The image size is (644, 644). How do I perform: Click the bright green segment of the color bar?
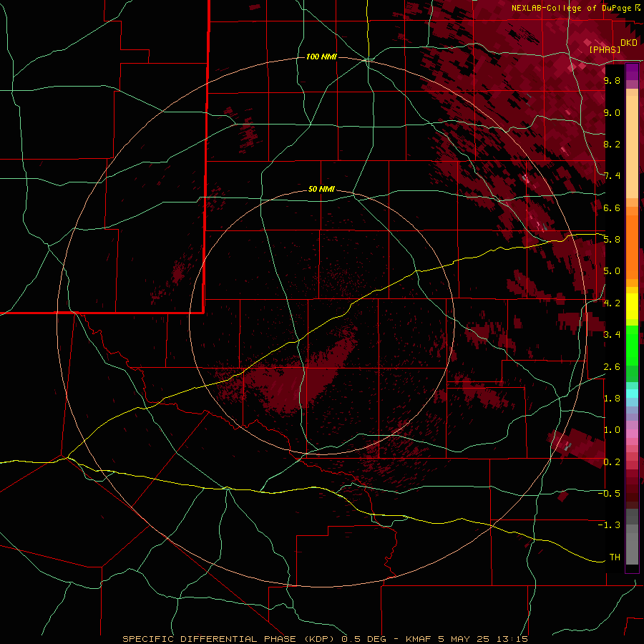[632, 344]
